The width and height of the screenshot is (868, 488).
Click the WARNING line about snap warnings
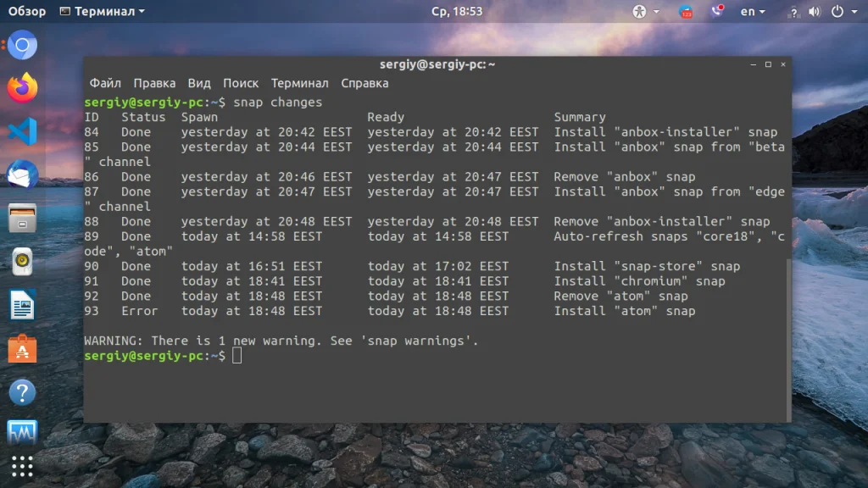click(281, 341)
